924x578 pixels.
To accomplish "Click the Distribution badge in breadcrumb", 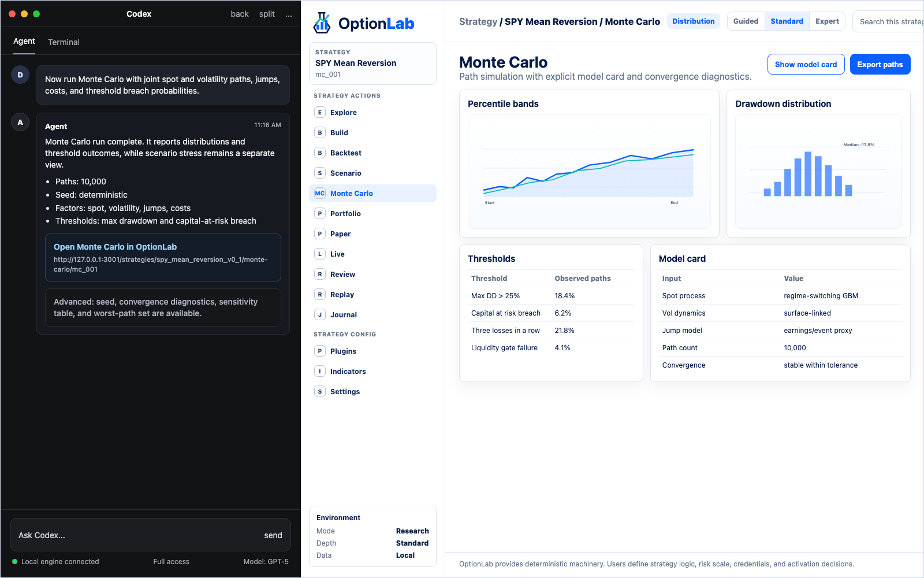I will (x=693, y=21).
